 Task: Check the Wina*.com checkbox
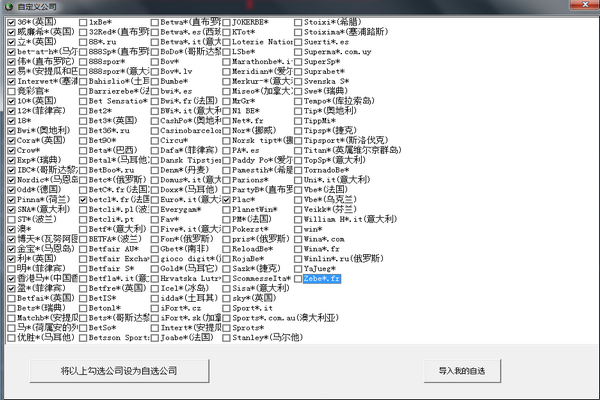click(x=298, y=239)
